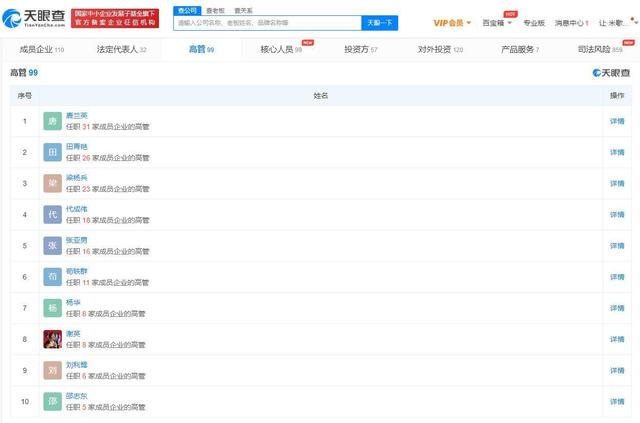Click 详情 in row 8 (谢英)

[x=617, y=339]
